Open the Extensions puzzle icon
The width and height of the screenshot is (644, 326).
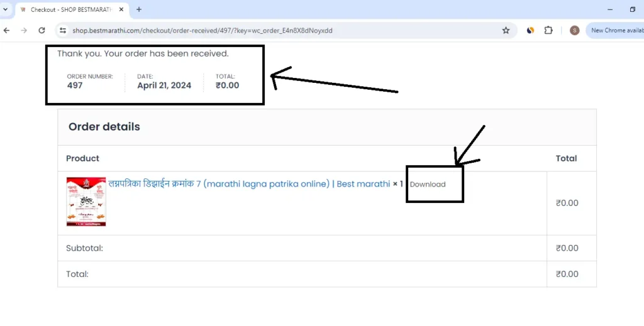pos(548,30)
